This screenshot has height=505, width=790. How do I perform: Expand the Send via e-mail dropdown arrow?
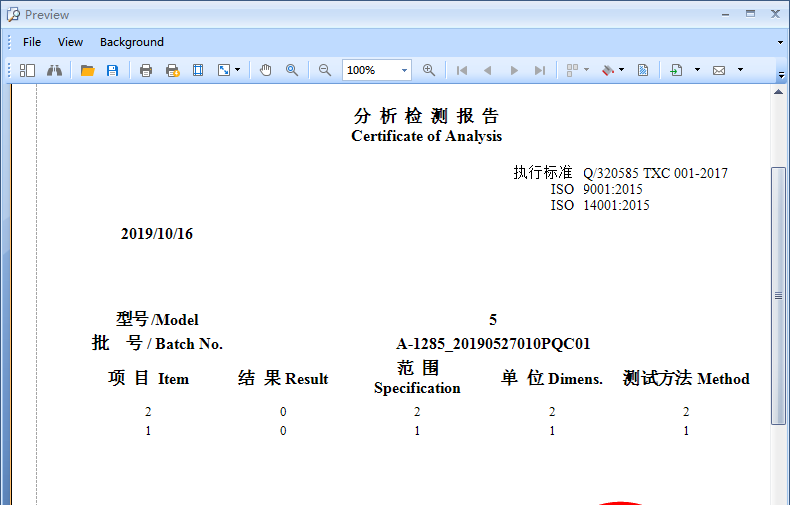click(740, 70)
